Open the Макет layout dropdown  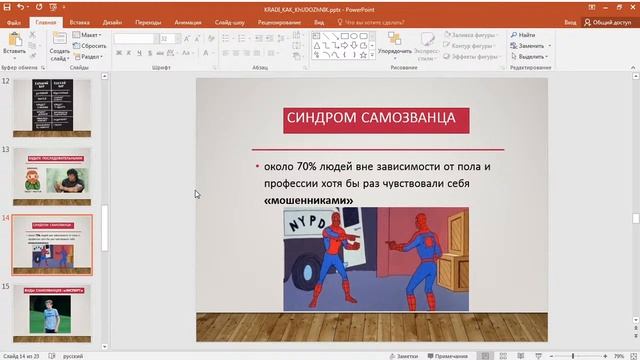point(87,35)
